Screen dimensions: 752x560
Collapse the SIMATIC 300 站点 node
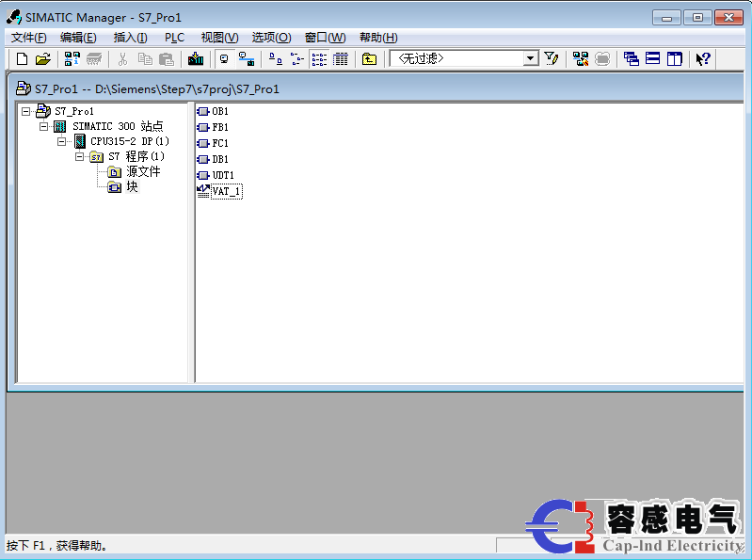43,126
